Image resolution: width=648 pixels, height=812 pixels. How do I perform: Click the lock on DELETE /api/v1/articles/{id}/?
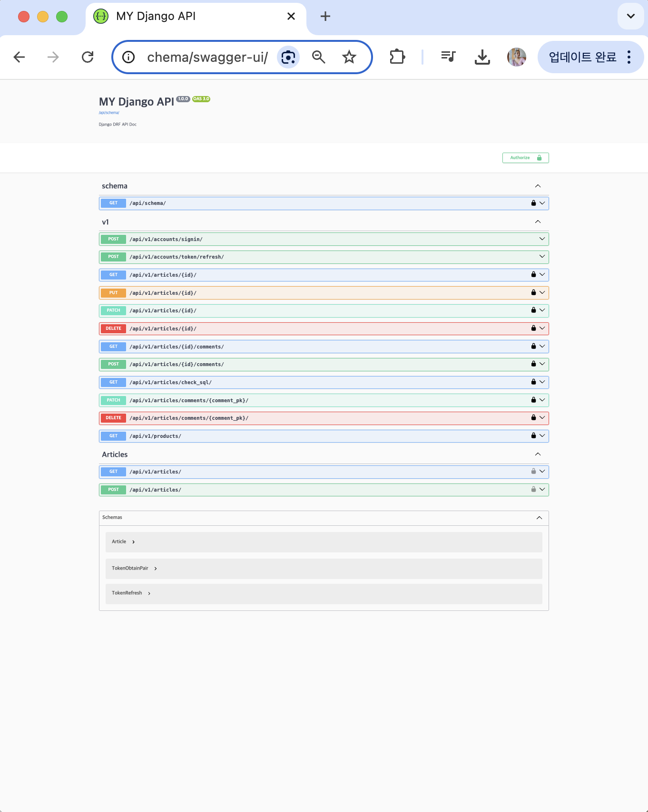click(x=533, y=329)
